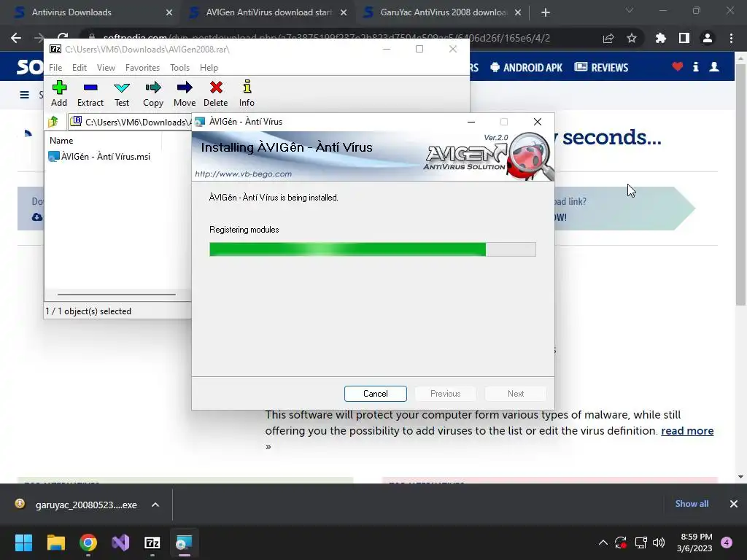Viewport: 747px width, 560px height.
Task: Click the Name column header in 7-Zip
Action: coord(61,141)
